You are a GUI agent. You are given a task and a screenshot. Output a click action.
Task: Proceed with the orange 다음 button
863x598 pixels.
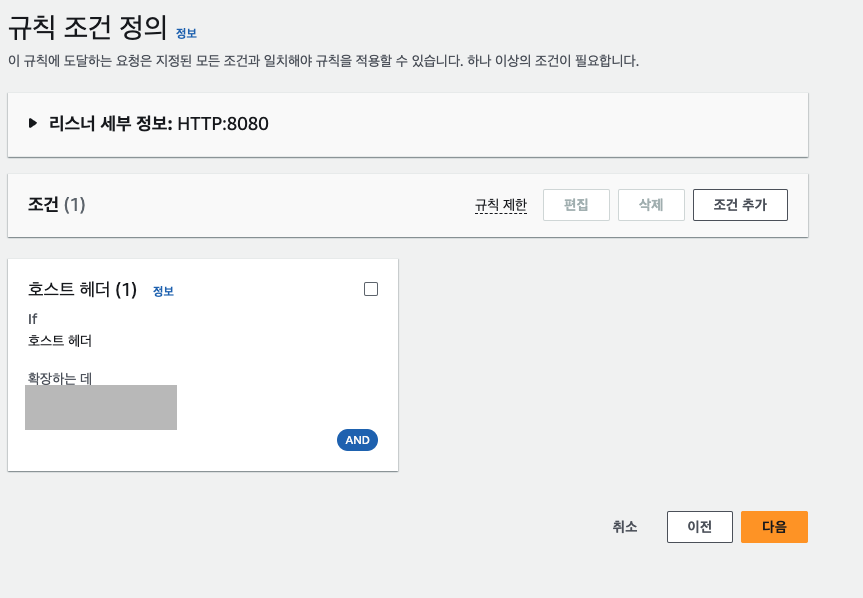pos(774,526)
